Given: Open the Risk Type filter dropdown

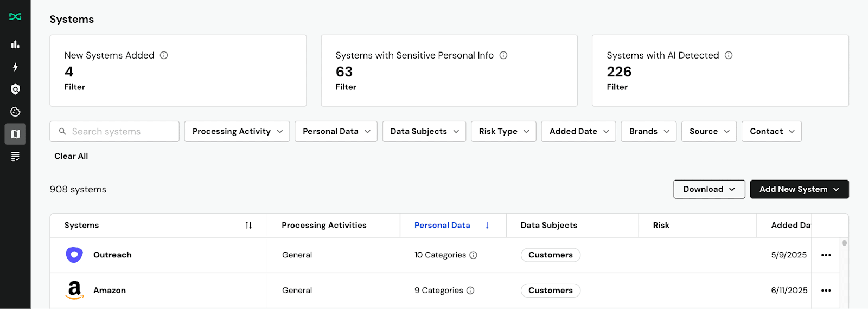Looking at the screenshot, I should click(503, 132).
